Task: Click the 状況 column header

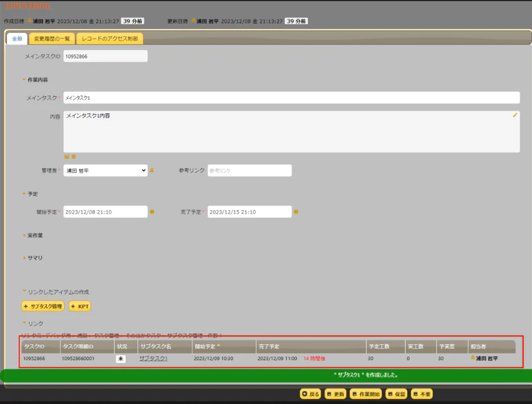Action: [x=126, y=346]
